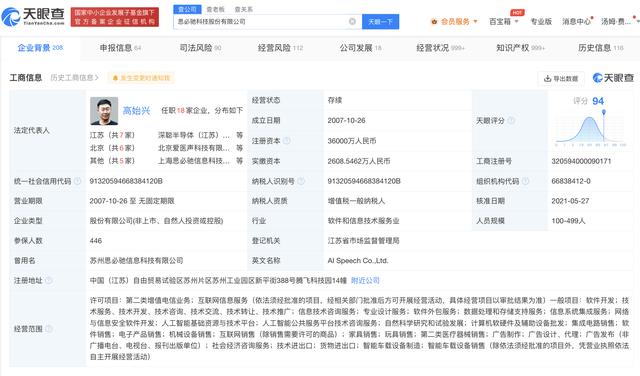Select the 查关系 search tab

tap(244, 9)
